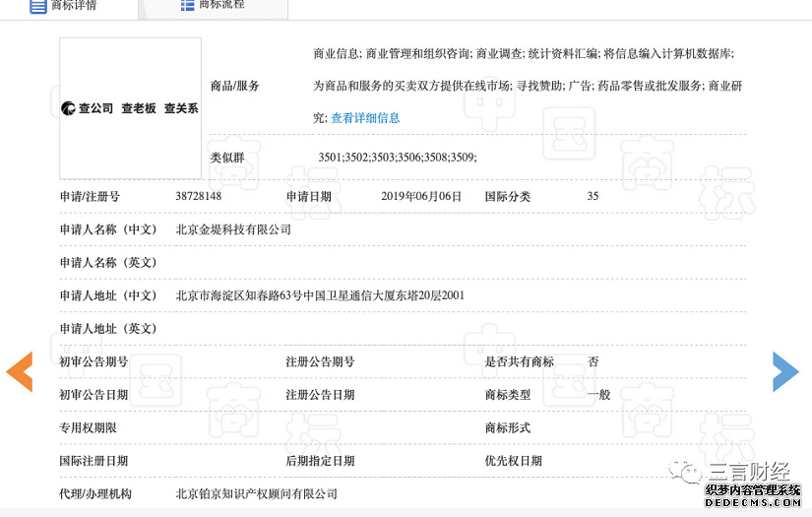The height and width of the screenshot is (517, 812).
Task: Go to previous trademark with orange arrow
Action: [20, 371]
